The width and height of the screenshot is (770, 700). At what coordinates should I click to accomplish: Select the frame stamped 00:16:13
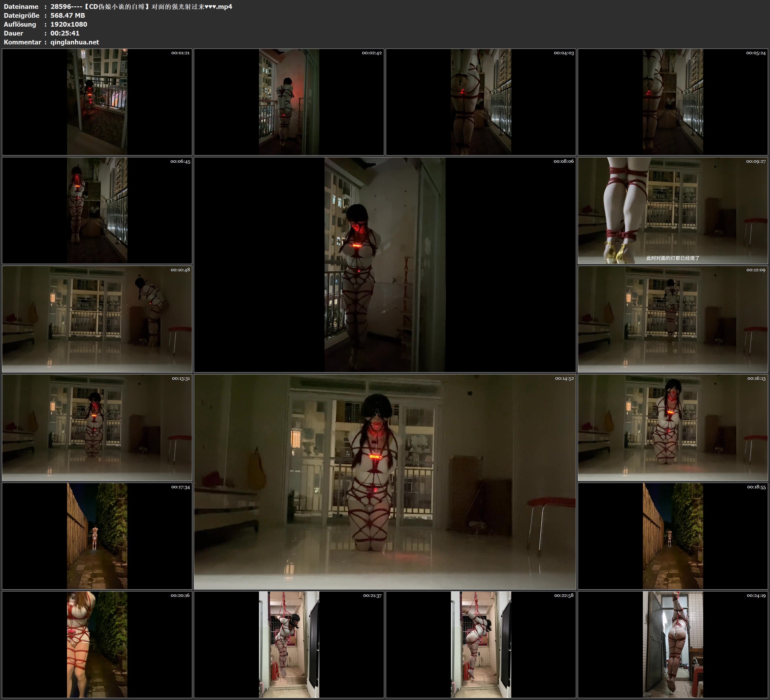point(673,427)
